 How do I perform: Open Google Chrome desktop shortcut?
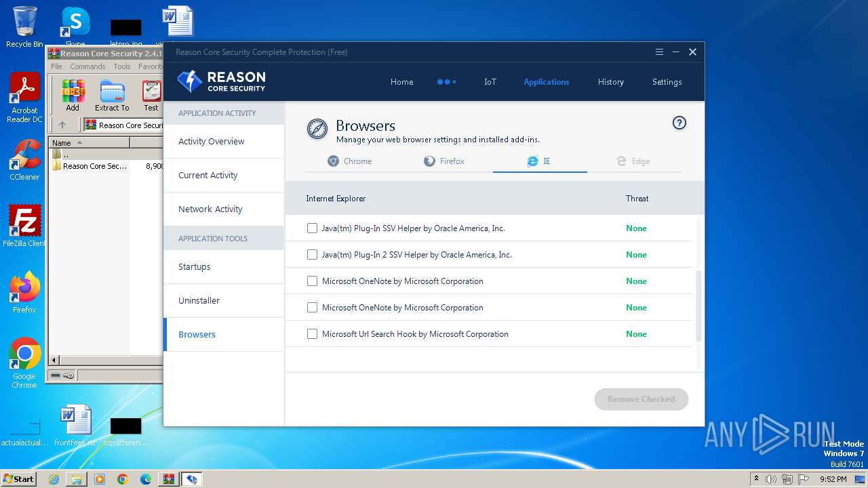(24, 363)
